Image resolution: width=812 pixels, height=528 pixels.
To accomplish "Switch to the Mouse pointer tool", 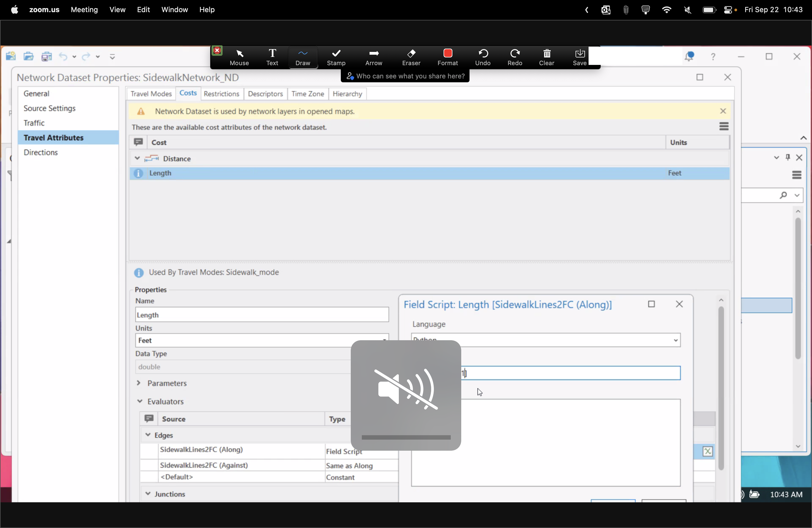I will pyautogui.click(x=239, y=57).
